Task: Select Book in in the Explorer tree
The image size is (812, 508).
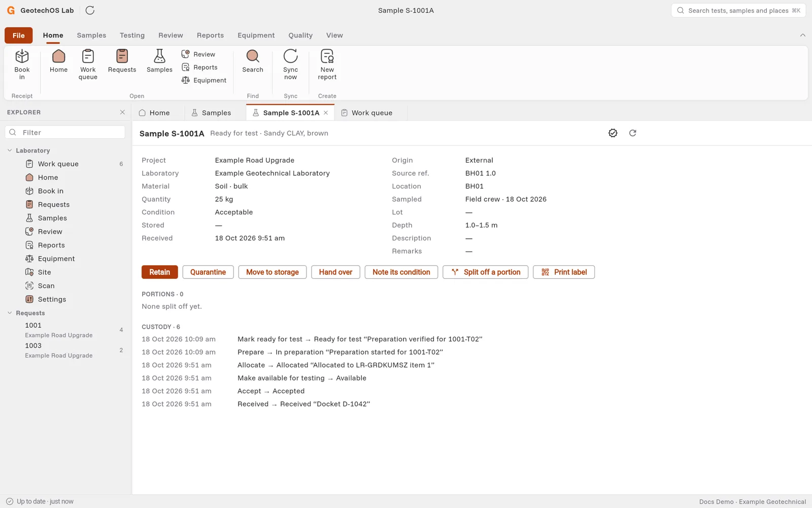Action: [x=65, y=191]
